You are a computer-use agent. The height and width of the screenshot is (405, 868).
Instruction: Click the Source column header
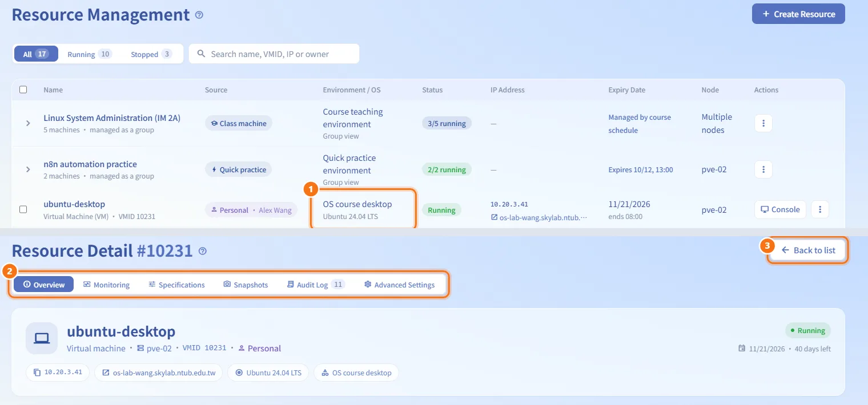point(216,90)
